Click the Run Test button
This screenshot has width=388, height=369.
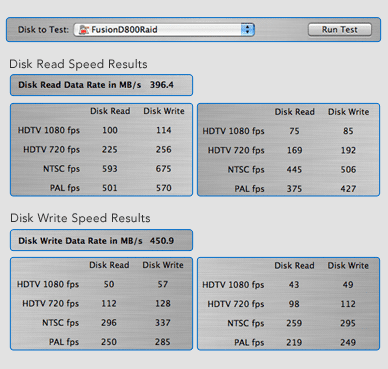click(x=340, y=29)
